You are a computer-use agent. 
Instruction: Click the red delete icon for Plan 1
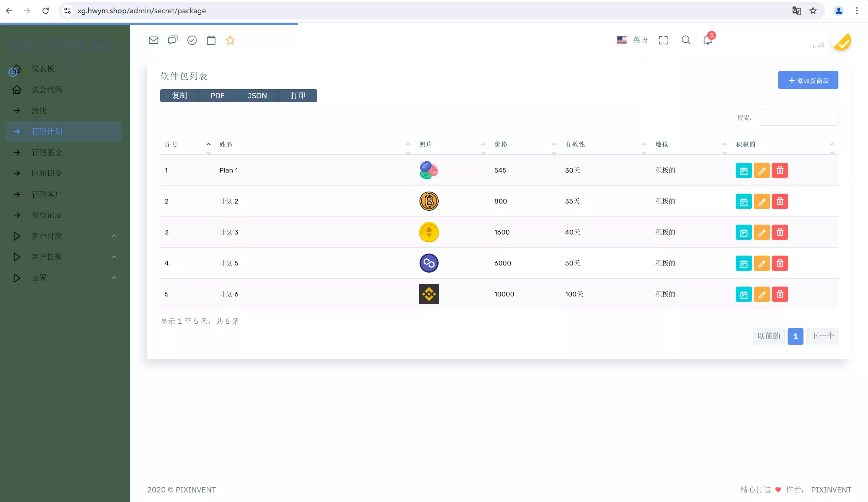(x=780, y=170)
